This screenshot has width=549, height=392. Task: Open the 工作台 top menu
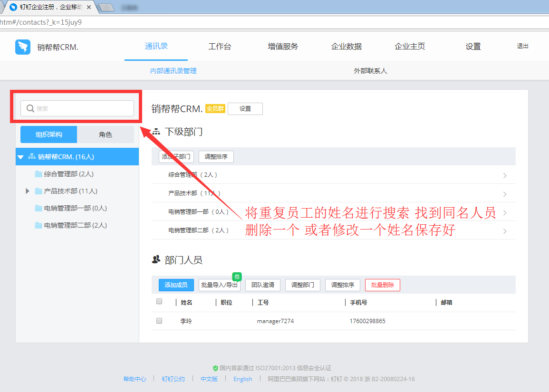click(220, 47)
